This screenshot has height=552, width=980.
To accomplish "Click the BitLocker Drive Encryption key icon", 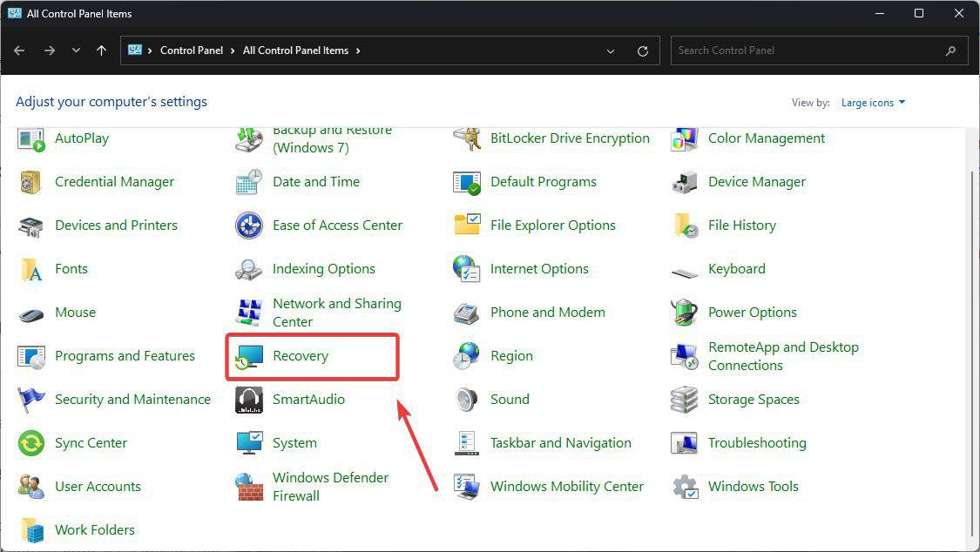I will tap(467, 138).
